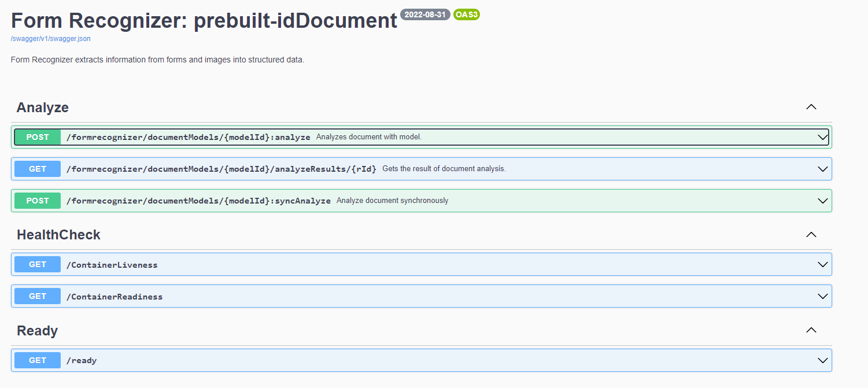Image resolution: width=868 pixels, height=388 pixels.
Task: Collapse the Ready section arrow
Action: pos(811,330)
